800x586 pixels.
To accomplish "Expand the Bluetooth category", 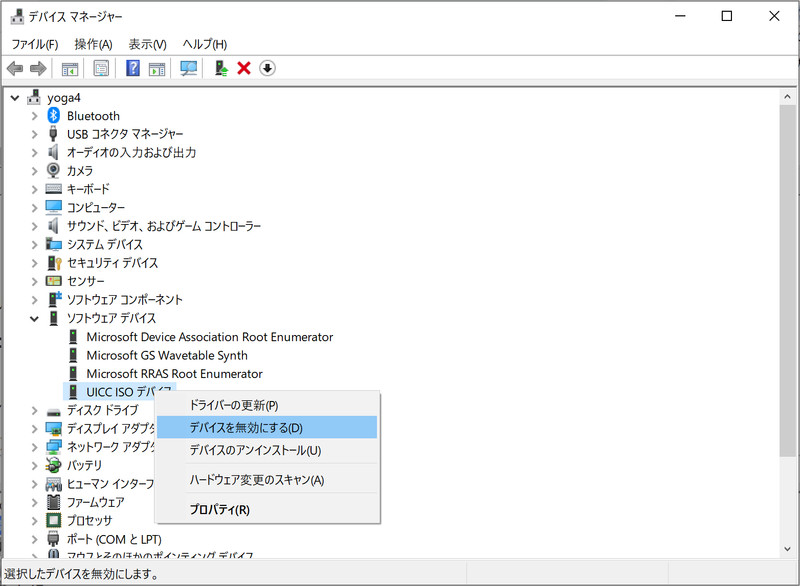I will click(x=35, y=116).
